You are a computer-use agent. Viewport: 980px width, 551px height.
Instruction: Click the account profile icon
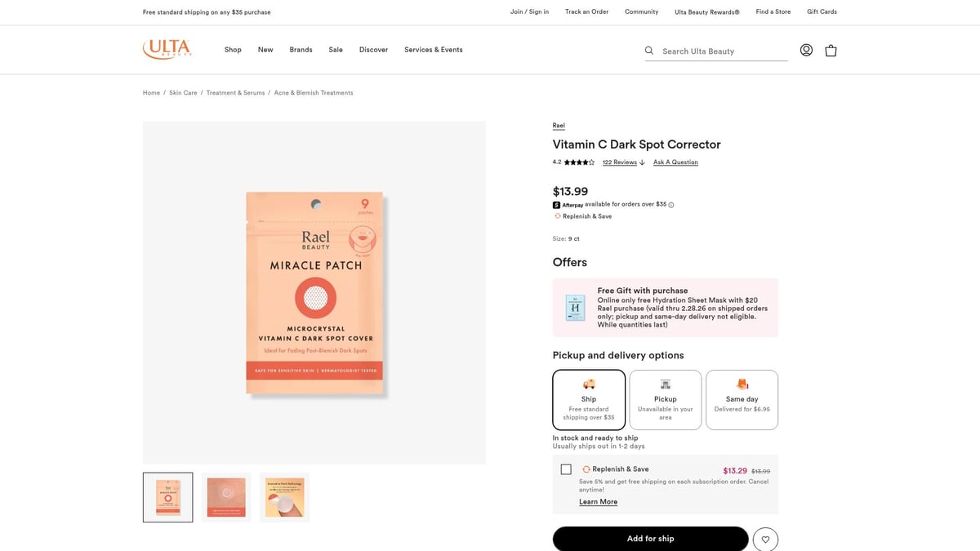point(806,50)
